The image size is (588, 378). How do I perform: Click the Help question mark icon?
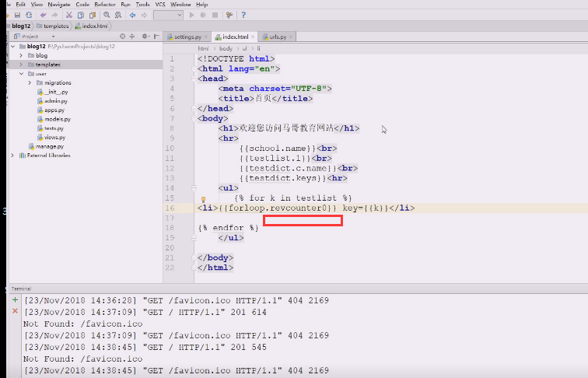243,15
